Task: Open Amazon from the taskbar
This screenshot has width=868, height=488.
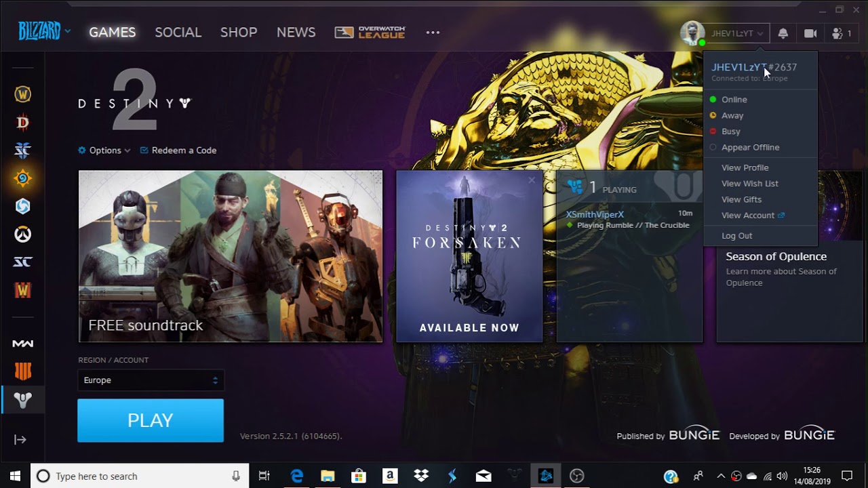Action: [x=390, y=476]
